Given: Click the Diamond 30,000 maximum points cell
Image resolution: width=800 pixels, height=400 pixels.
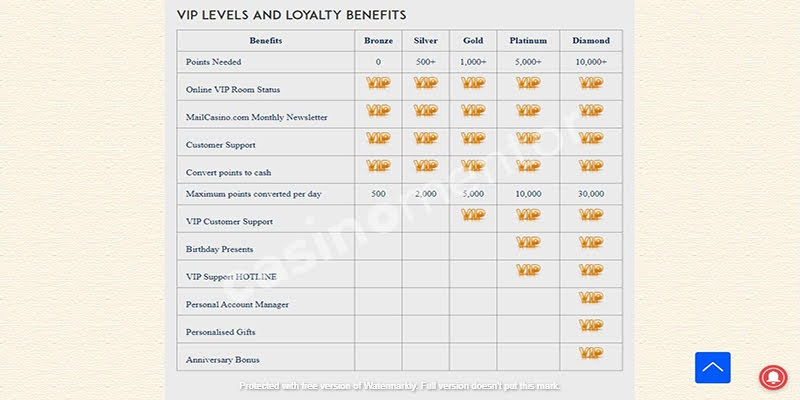Looking at the screenshot, I should point(591,193).
